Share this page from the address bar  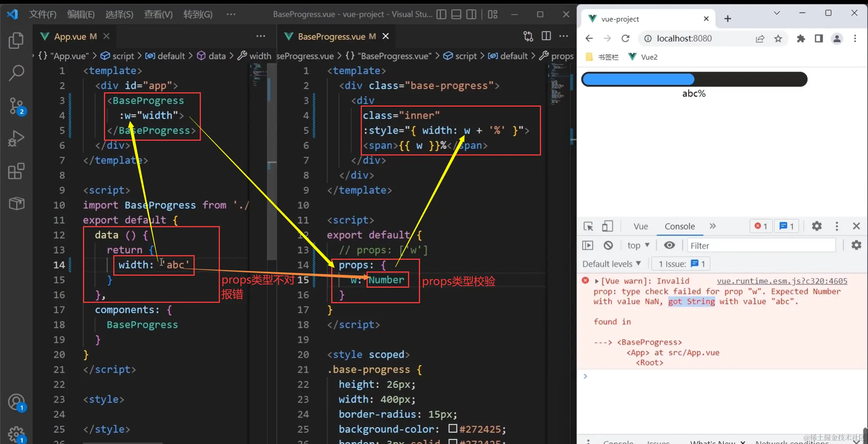coord(760,38)
